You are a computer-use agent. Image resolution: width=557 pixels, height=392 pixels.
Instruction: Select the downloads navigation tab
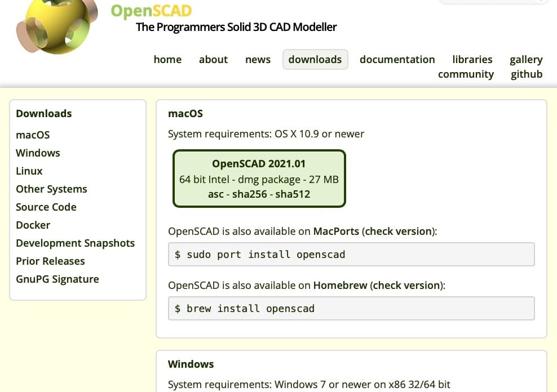click(x=315, y=60)
